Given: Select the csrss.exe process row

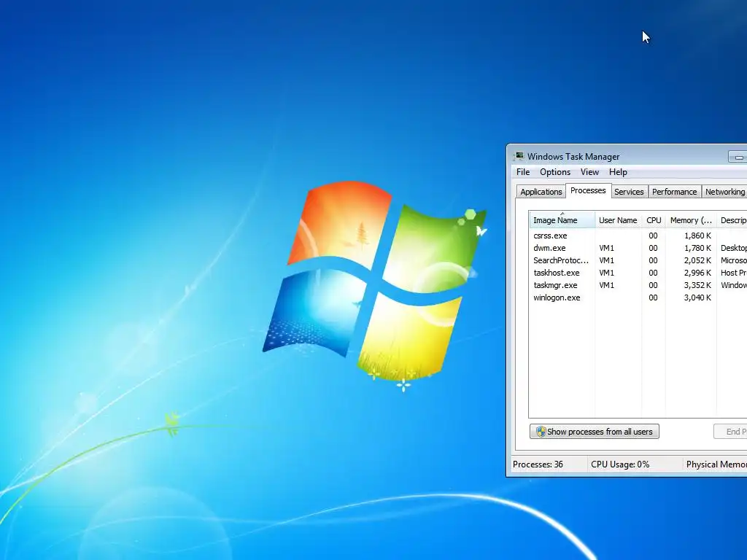Looking at the screenshot, I should click(x=638, y=236).
